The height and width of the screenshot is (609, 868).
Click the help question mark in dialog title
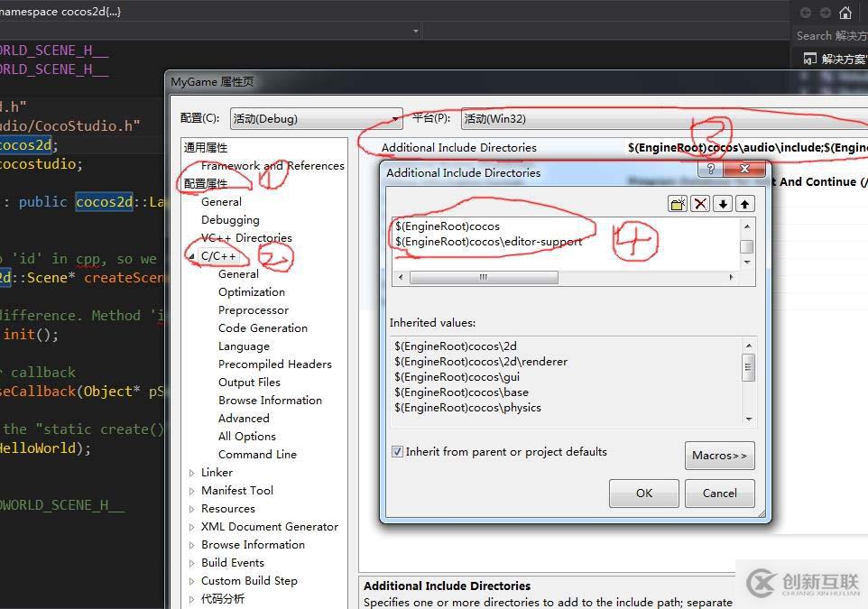point(712,170)
